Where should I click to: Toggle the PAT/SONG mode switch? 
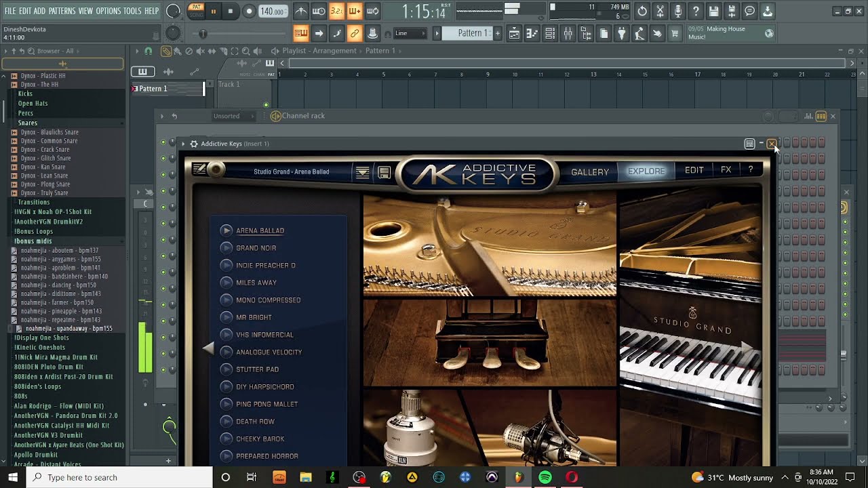[195, 11]
